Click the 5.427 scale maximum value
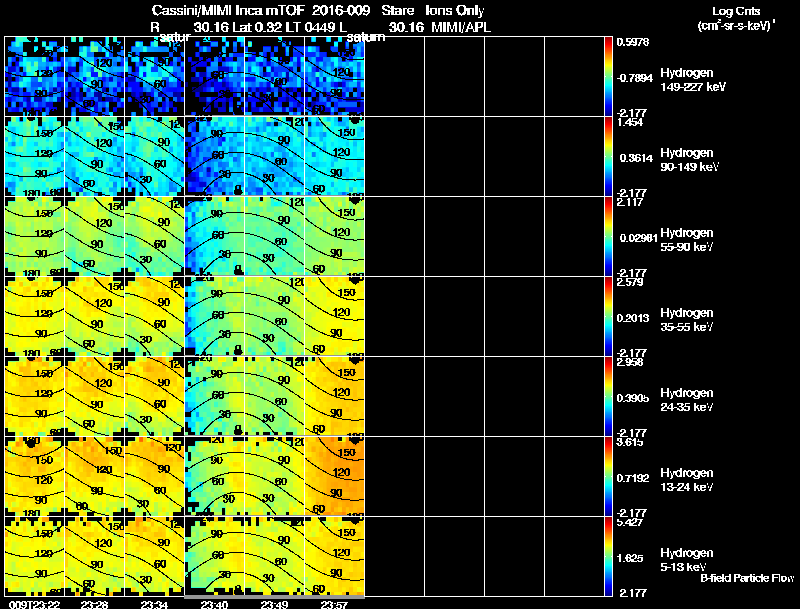The image size is (800, 609). (630, 522)
